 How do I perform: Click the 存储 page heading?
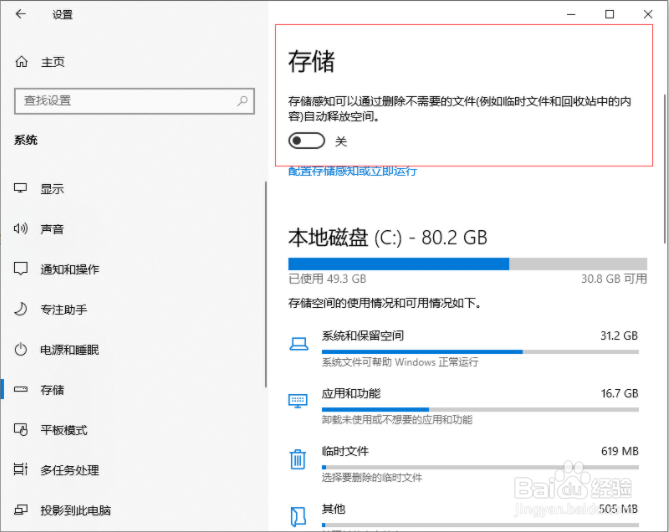[x=311, y=61]
